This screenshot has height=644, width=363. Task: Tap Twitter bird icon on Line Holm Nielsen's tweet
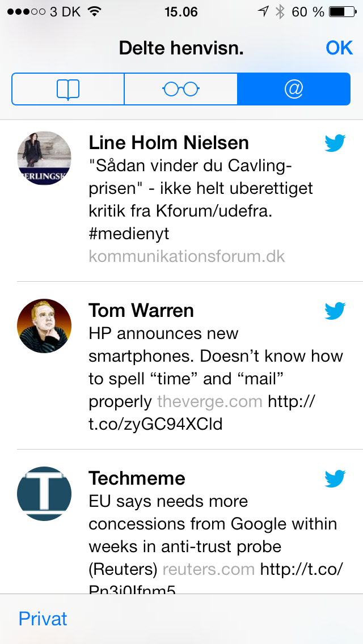(335, 143)
